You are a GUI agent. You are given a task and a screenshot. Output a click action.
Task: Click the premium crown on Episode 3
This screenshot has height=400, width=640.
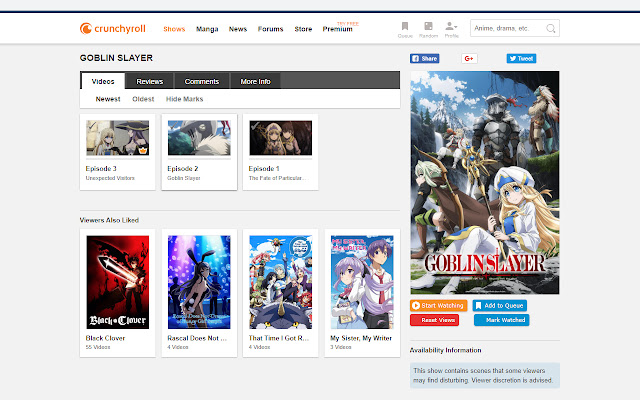(x=143, y=150)
